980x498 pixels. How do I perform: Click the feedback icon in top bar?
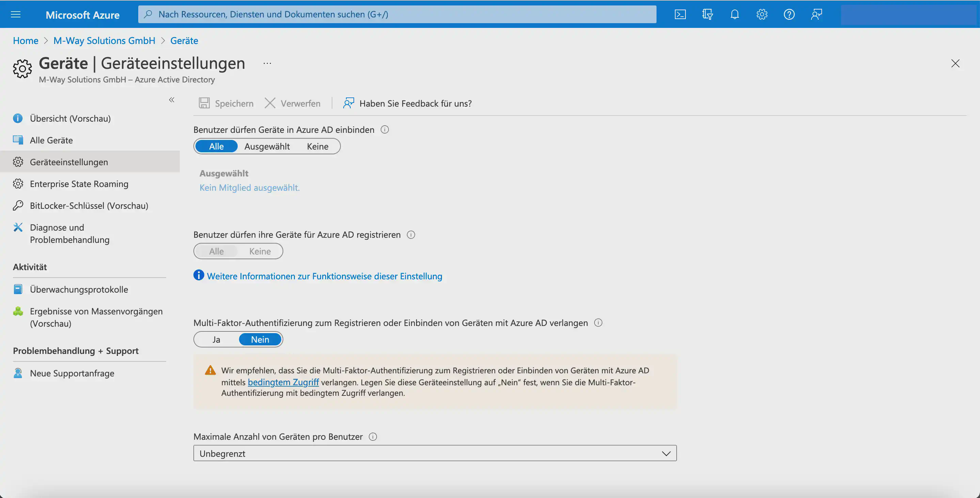(x=817, y=14)
